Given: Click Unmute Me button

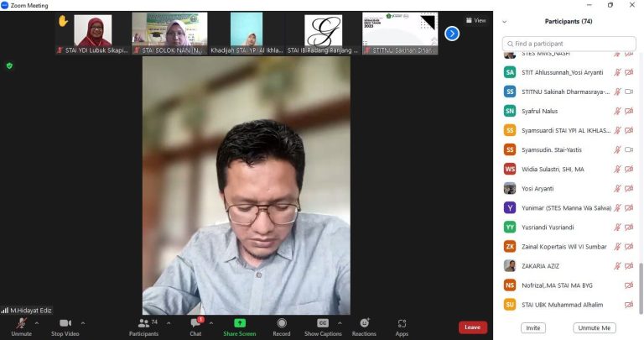Looking at the screenshot, I should 595,327.
